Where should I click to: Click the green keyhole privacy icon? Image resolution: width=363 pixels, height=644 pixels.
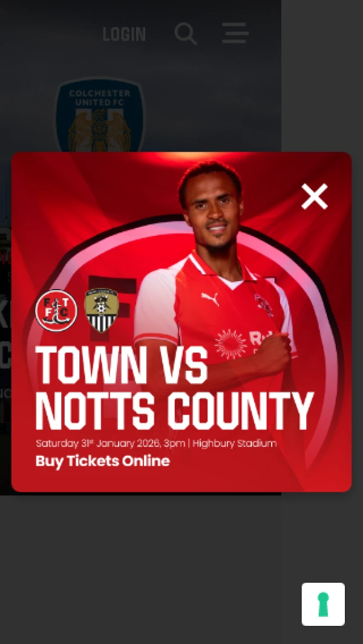point(323,604)
